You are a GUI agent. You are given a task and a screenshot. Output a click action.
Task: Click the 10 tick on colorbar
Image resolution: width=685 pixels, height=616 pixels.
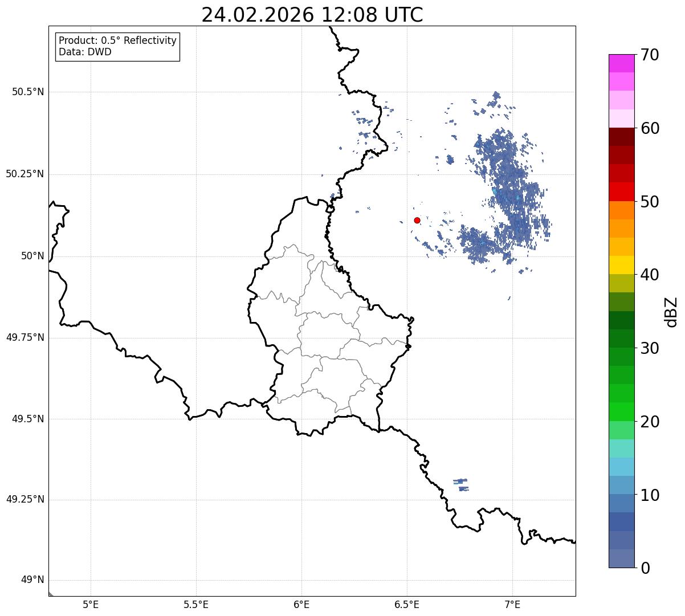click(x=649, y=495)
